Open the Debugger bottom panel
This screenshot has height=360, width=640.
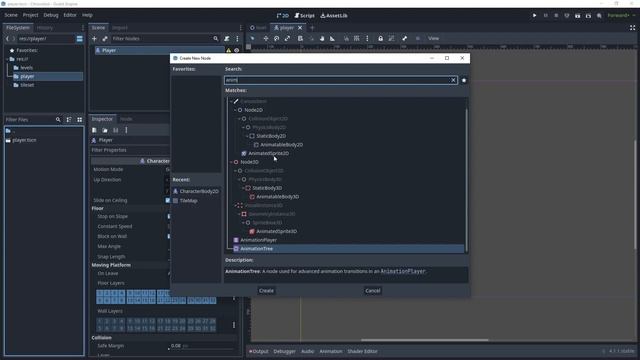click(x=284, y=351)
